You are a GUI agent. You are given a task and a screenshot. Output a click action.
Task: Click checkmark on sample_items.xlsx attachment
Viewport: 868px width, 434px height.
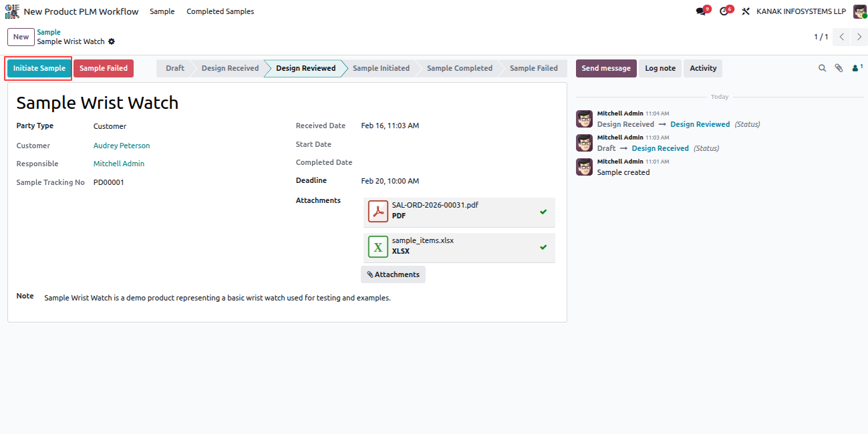click(x=543, y=247)
